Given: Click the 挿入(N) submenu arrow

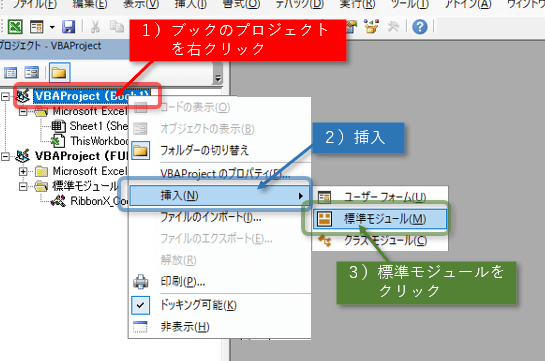Looking at the screenshot, I should pos(301,196).
